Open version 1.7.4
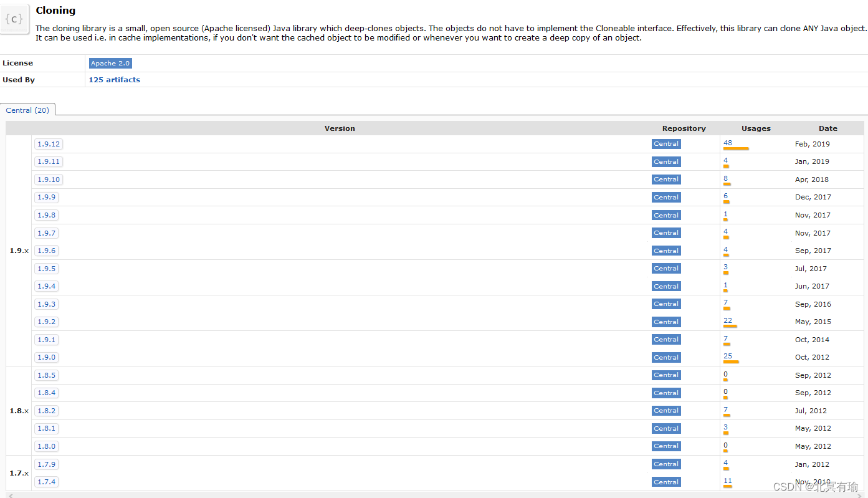Image resolution: width=868 pixels, height=498 pixels. (47, 482)
